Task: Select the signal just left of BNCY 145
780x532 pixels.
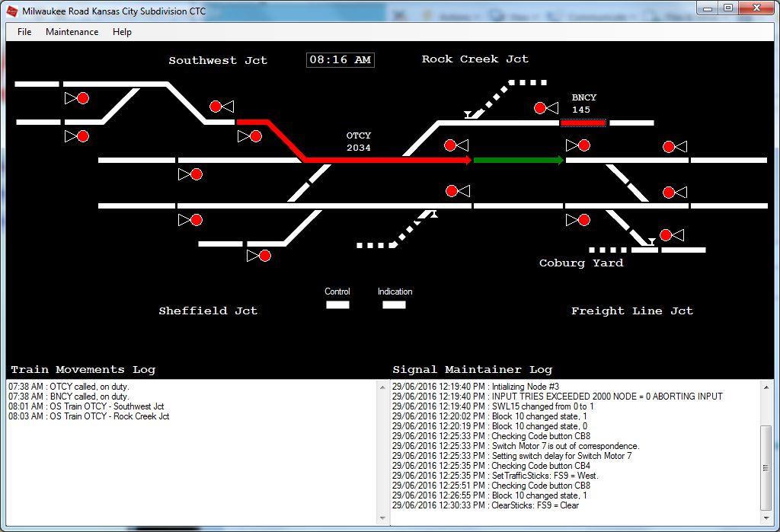Action: coord(546,108)
